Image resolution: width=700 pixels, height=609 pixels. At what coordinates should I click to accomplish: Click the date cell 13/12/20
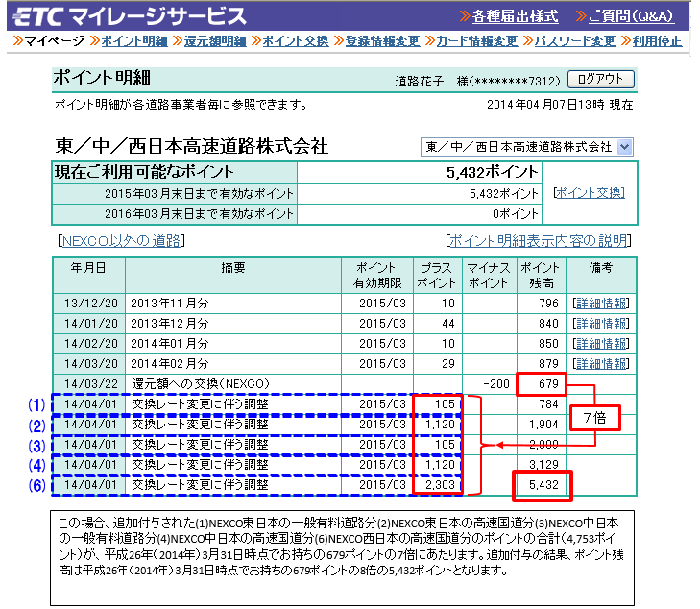coord(89,304)
